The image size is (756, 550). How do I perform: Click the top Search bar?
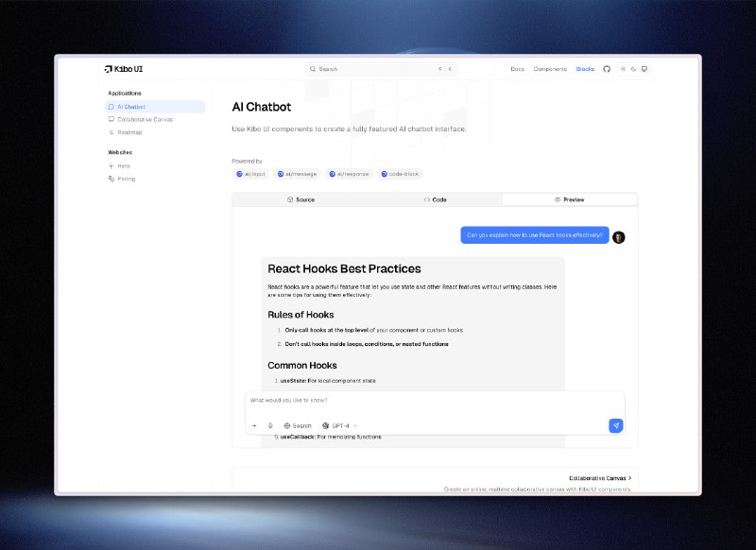click(380, 69)
